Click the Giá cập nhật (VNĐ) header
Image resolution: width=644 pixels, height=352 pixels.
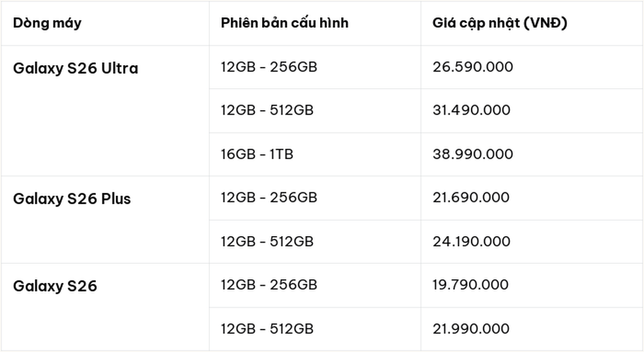(500, 23)
